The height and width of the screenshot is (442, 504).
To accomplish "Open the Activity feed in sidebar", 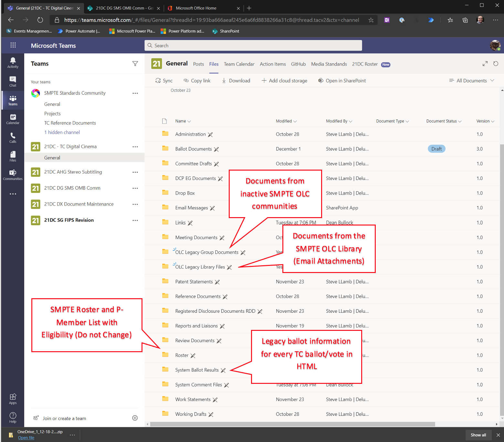I will click(x=13, y=62).
